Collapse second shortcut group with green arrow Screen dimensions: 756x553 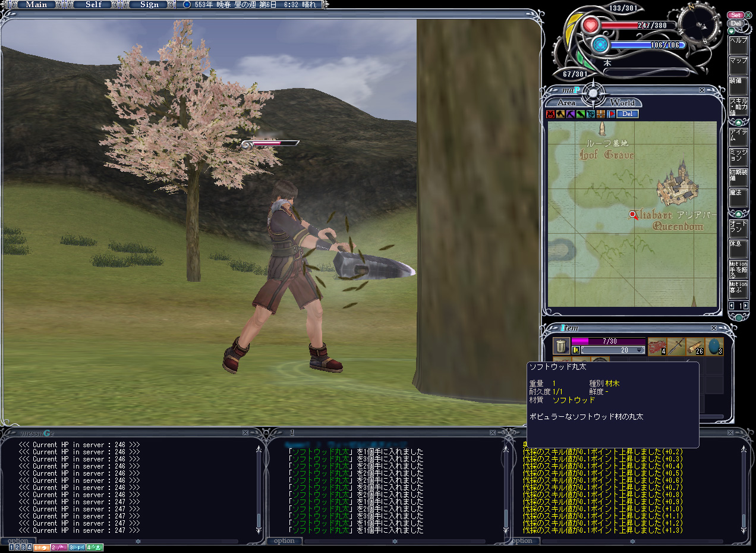[739, 214]
